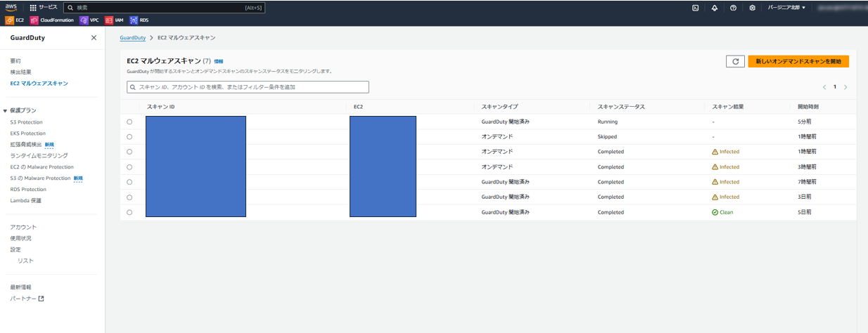Open Lambda 保護 in the sidebar
Screen dimensions: 868x333
(25, 201)
